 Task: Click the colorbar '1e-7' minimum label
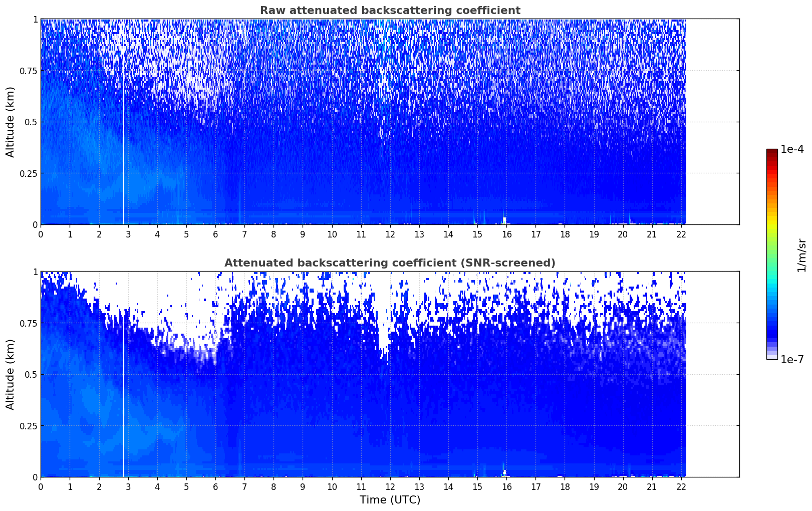tap(792, 359)
